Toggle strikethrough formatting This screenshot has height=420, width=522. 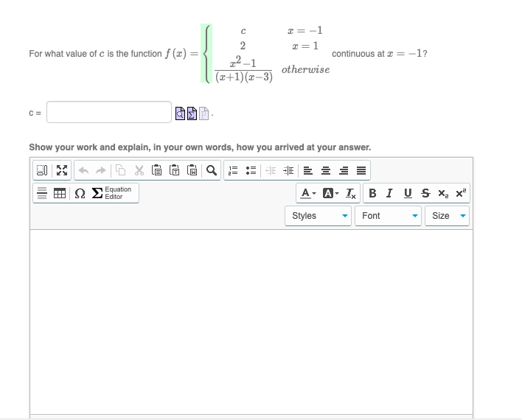click(425, 193)
